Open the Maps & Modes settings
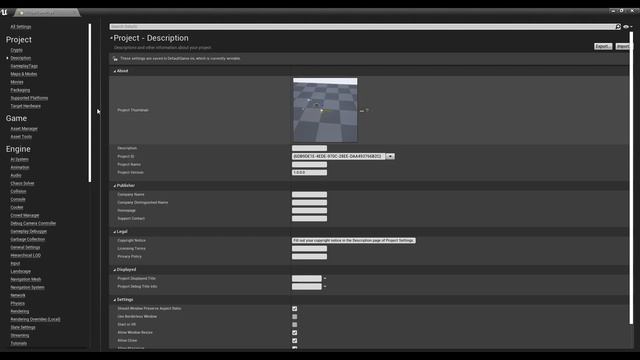The height and width of the screenshot is (360, 640). (24, 74)
